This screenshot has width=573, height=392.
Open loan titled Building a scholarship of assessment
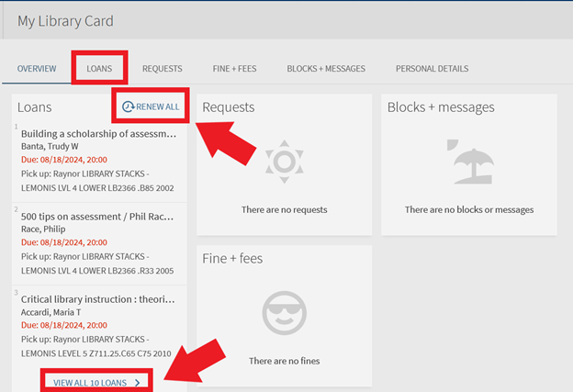pyautogui.click(x=97, y=133)
